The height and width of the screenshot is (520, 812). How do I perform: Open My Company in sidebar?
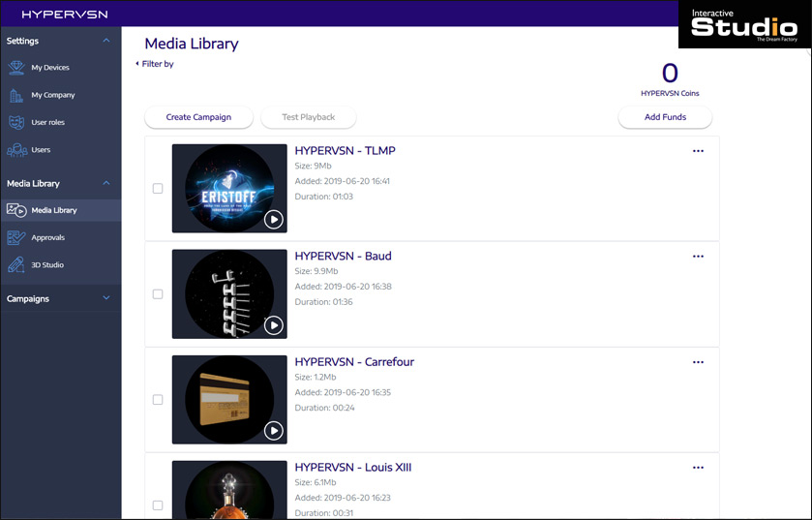(x=61, y=95)
